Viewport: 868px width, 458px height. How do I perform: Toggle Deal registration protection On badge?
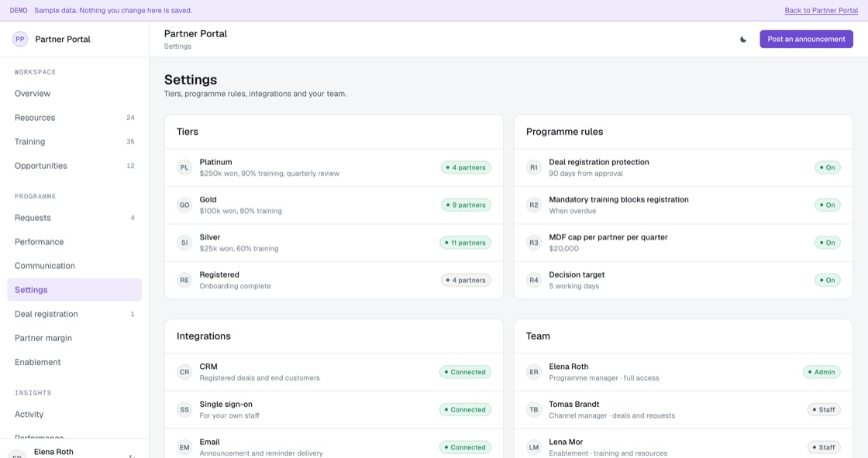pyautogui.click(x=828, y=167)
